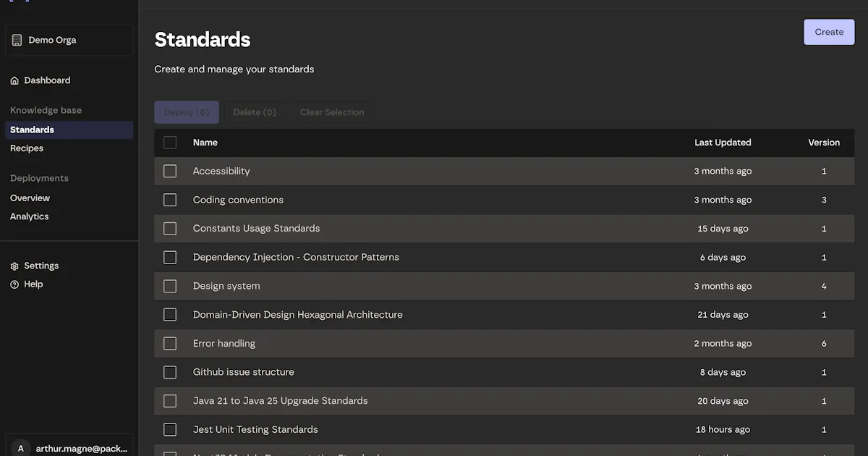Open the Github issue structure standard
868x456 pixels.
[244, 372]
